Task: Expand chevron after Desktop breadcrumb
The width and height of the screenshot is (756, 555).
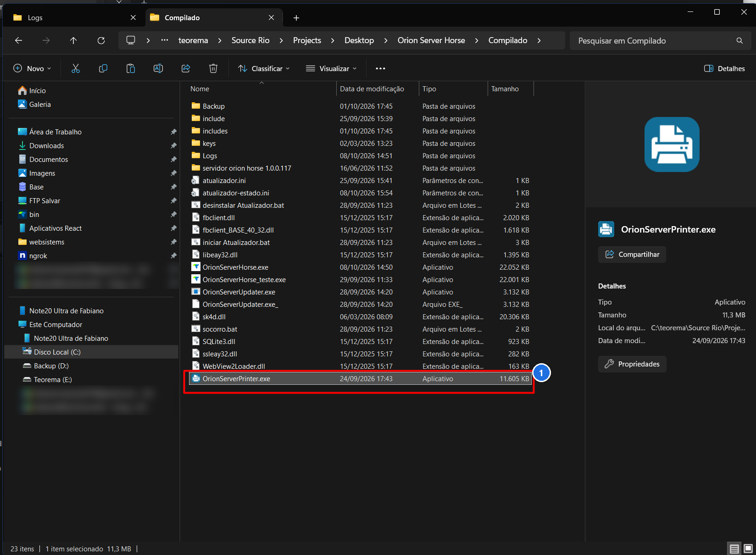Action: point(386,40)
